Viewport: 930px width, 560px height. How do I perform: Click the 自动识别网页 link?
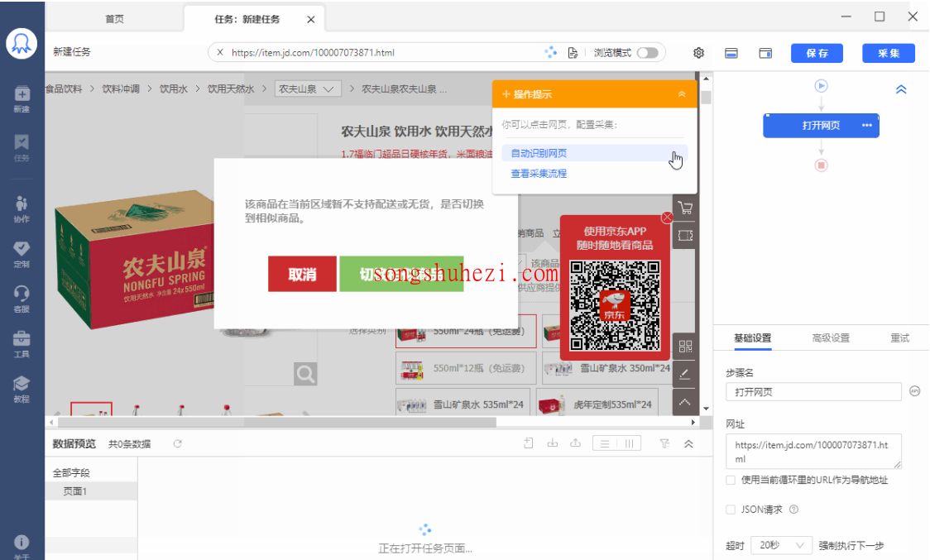539,153
